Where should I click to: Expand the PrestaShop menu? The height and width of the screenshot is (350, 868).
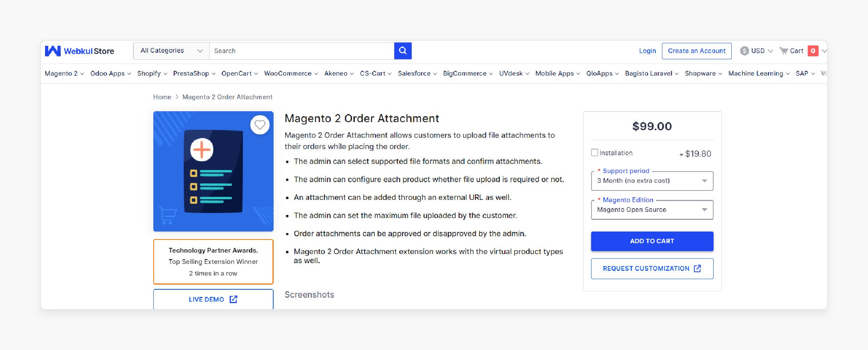(x=194, y=73)
